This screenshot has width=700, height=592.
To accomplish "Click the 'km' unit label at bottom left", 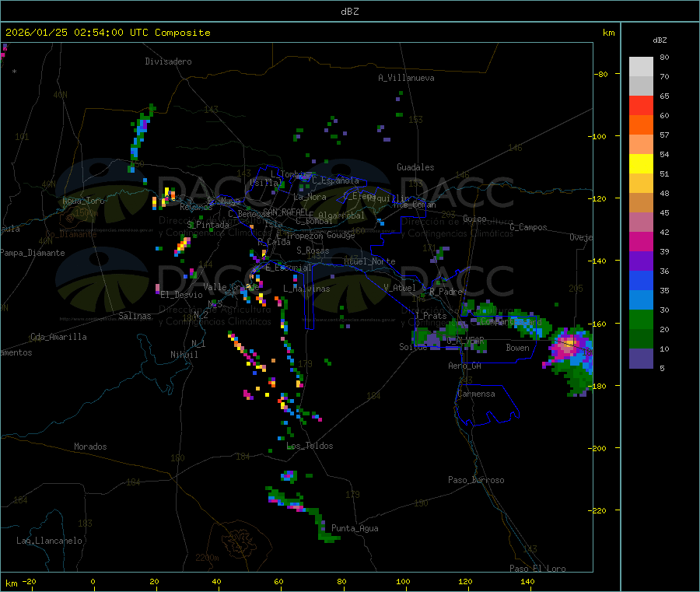I will pyautogui.click(x=11, y=583).
